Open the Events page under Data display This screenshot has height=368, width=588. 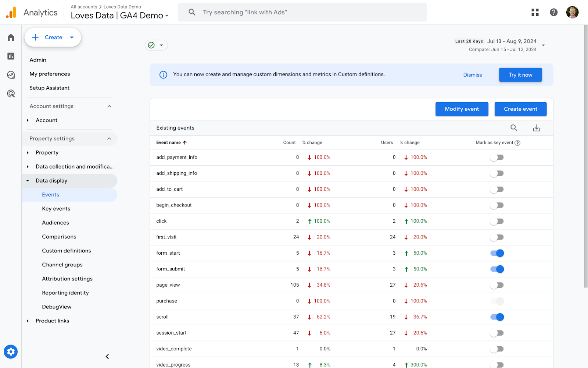50,194
